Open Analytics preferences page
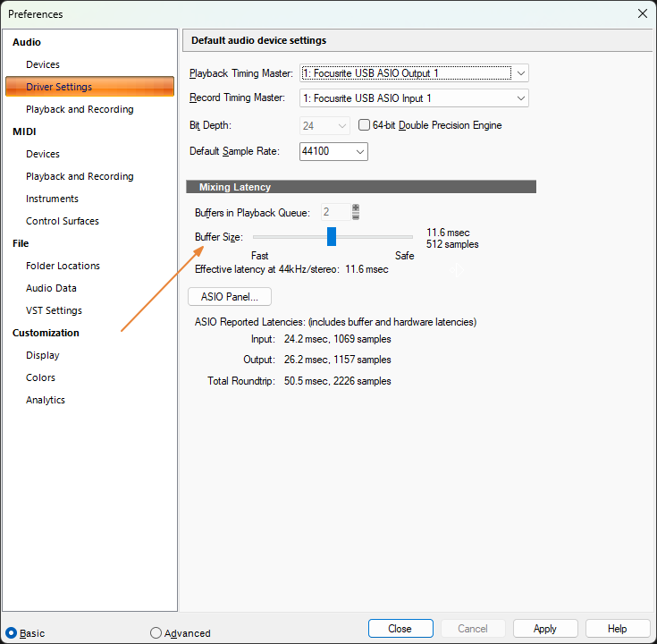Screen dimensions: 657x644 point(46,400)
